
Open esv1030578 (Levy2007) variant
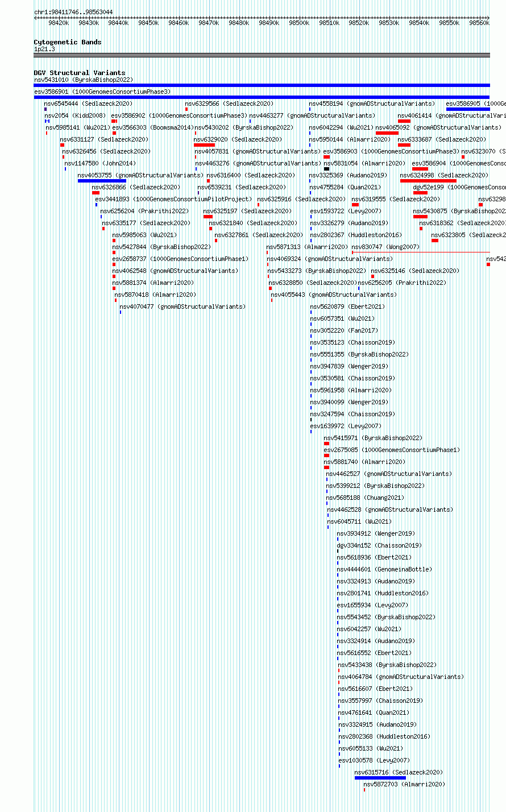[x=374, y=761]
